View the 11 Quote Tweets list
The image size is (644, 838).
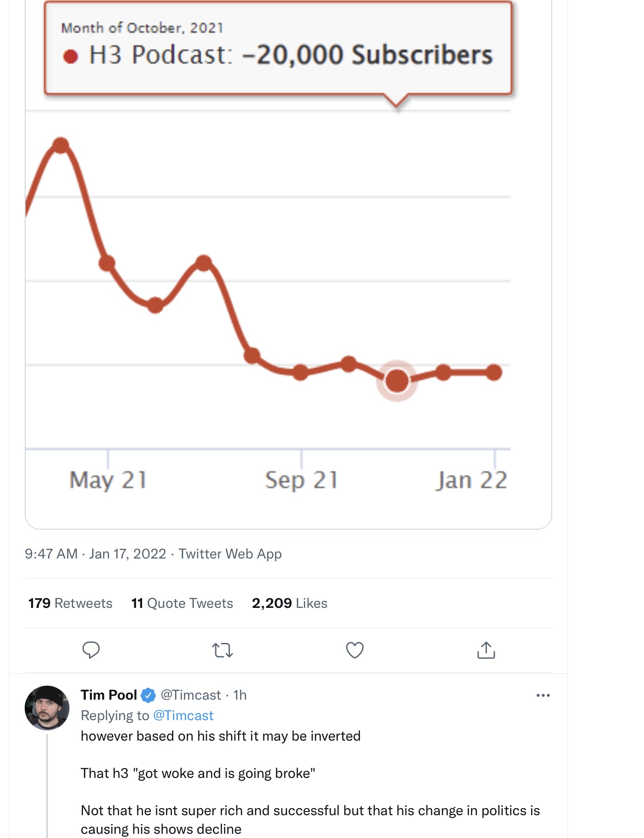pos(182,603)
